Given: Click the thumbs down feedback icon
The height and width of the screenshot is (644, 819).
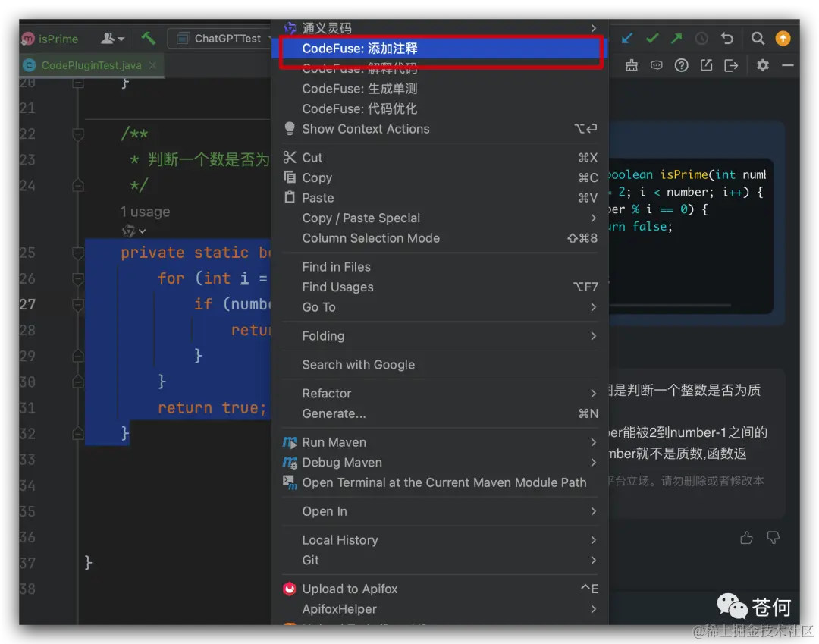Looking at the screenshot, I should pyautogui.click(x=773, y=538).
